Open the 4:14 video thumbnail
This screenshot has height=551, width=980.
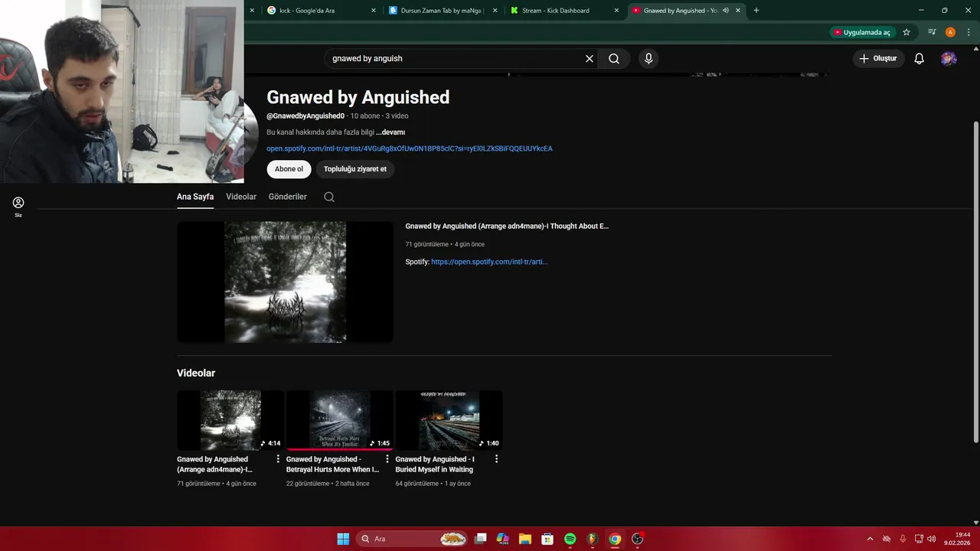230,420
